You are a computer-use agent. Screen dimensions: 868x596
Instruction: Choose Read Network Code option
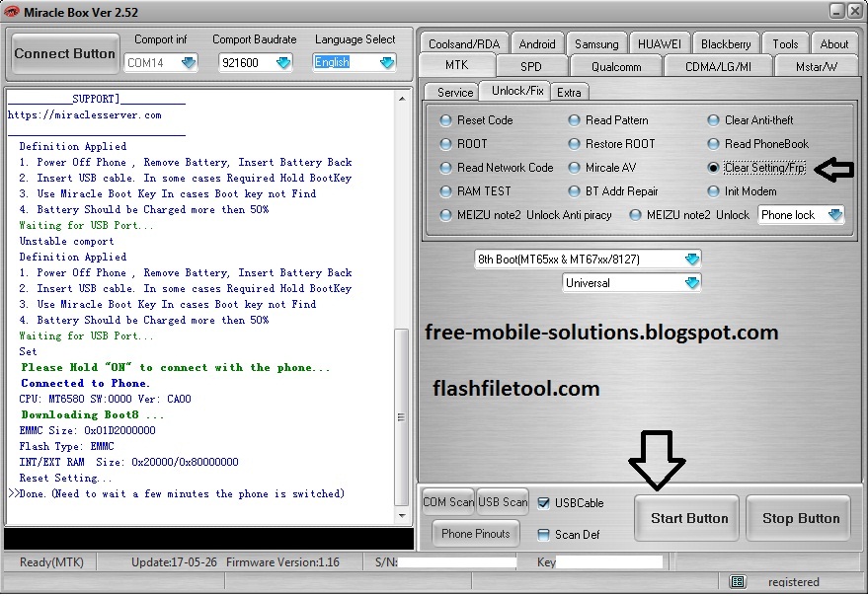tap(497, 167)
